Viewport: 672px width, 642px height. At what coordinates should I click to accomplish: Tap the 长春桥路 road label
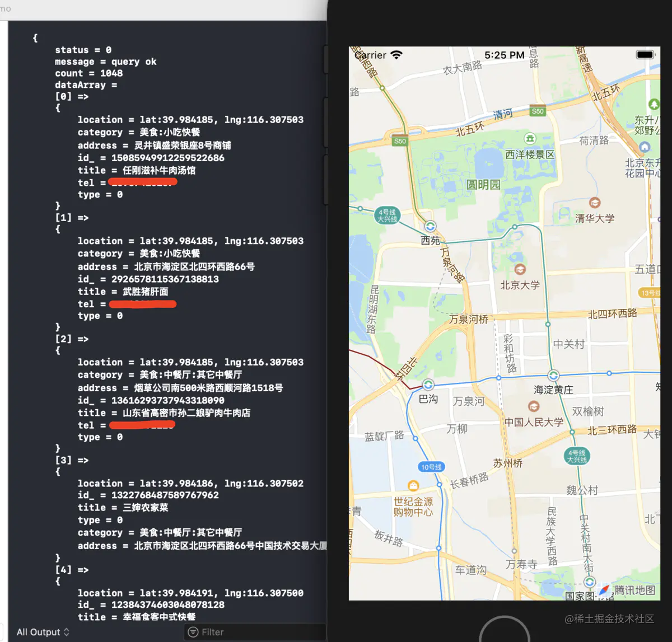click(470, 480)
